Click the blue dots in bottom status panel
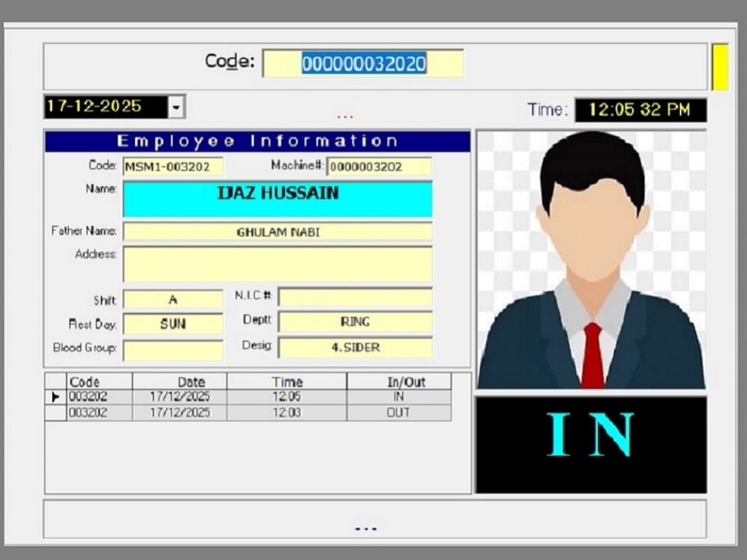The width and height of the screenshot is (747, 560). (x=366, y=529)
